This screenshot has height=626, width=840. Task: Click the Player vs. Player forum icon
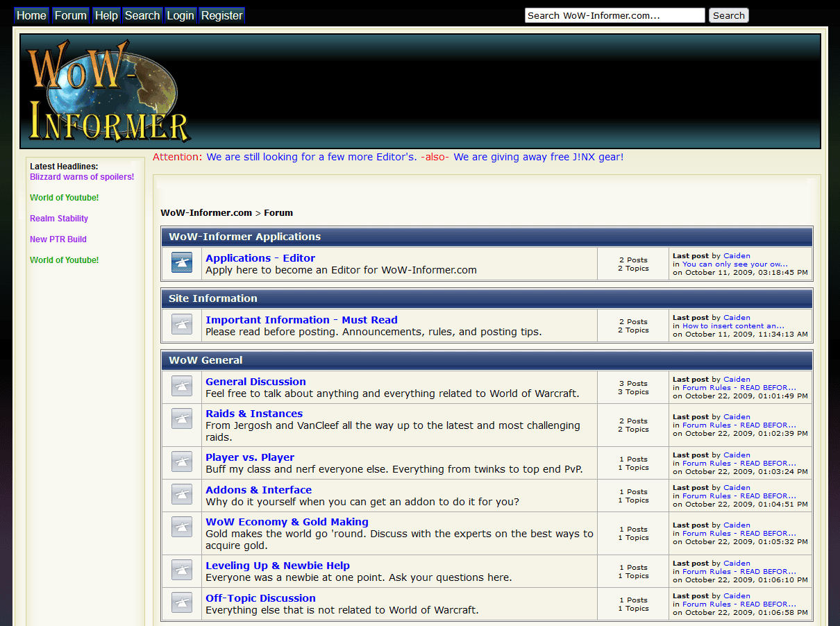(182, 462)
